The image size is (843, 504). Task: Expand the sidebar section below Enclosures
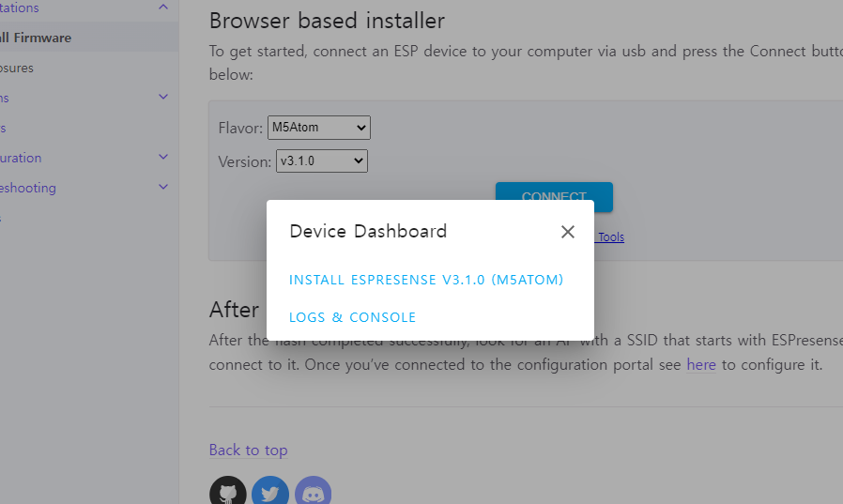tap(163, 98)
